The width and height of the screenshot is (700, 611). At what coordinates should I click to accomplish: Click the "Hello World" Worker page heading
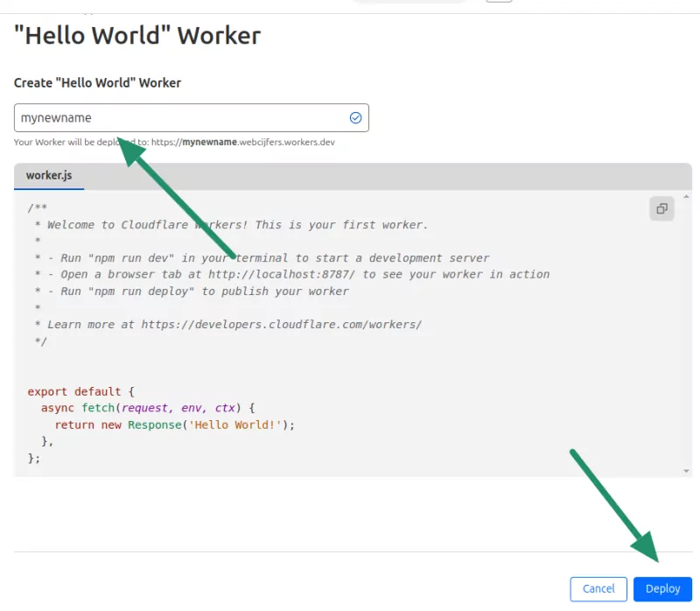click(136, 36)
